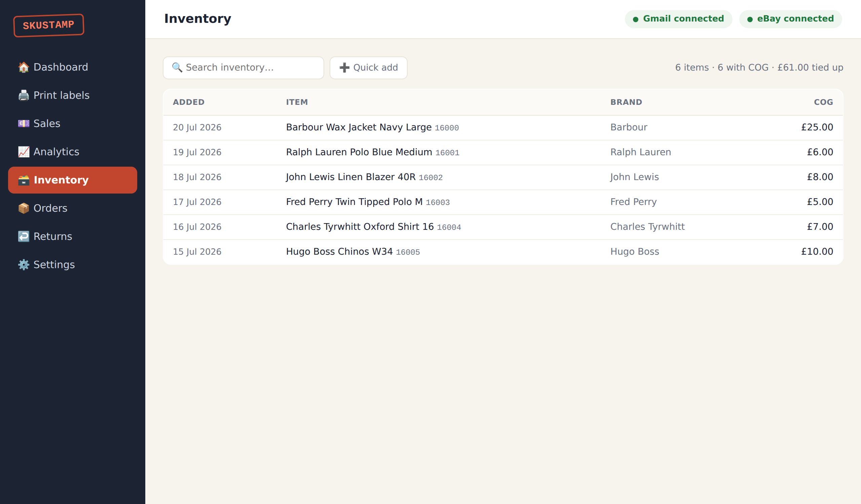Viewport: 861px width, 504px height.
Task: Click the Gmail connected status badge
Action: pos(678,19)
